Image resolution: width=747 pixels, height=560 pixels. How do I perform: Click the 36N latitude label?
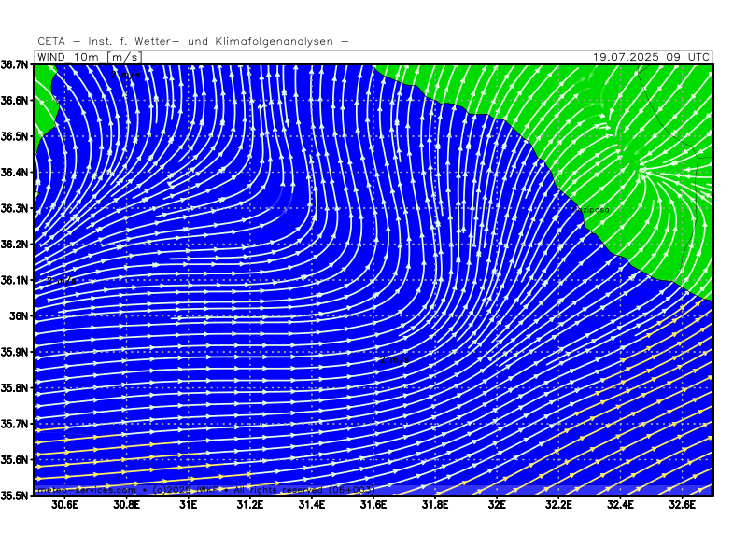click(x=19, y=315)
